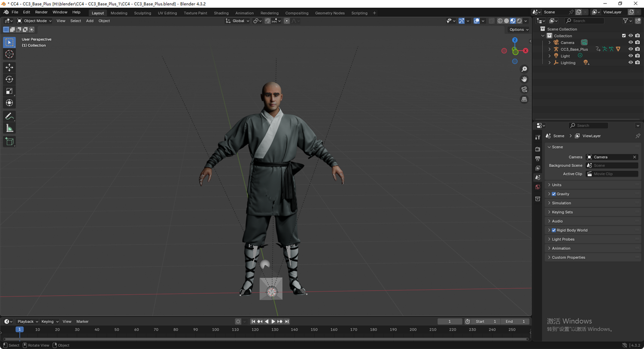This screenshot has width=644, height=349.
Task: Open the World properties tab
Action: (x=538, y=187)
